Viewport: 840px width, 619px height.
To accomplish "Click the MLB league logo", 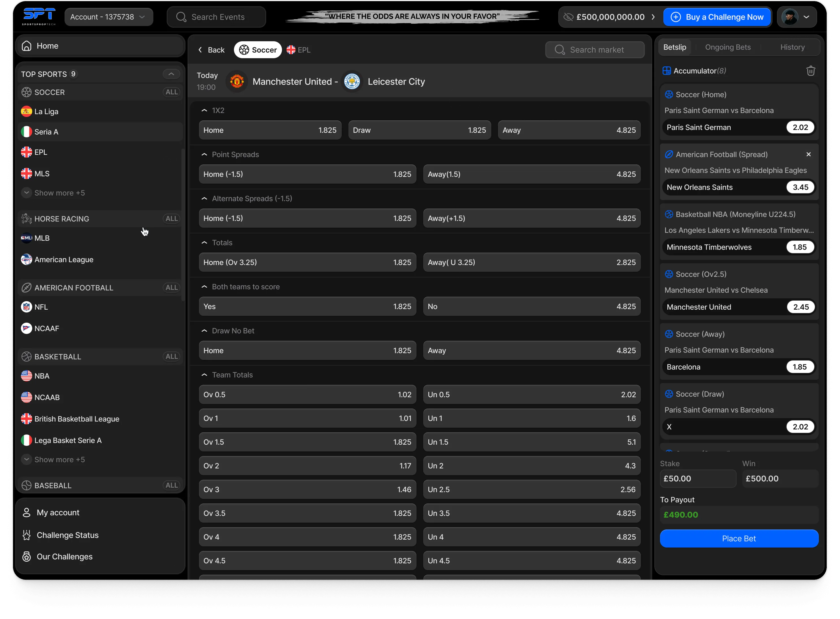I will click(x=26, y=238).
